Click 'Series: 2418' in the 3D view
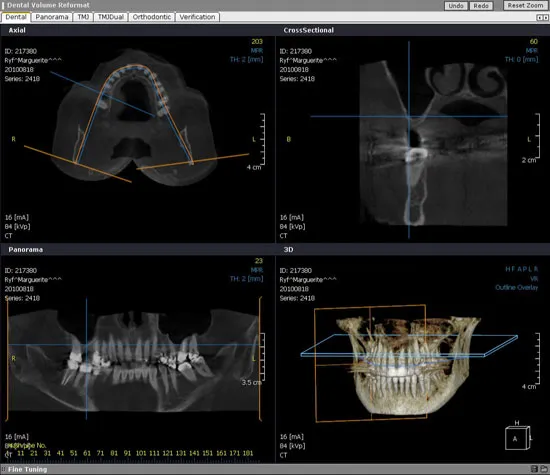550x475 pixels. click(297, 298)
